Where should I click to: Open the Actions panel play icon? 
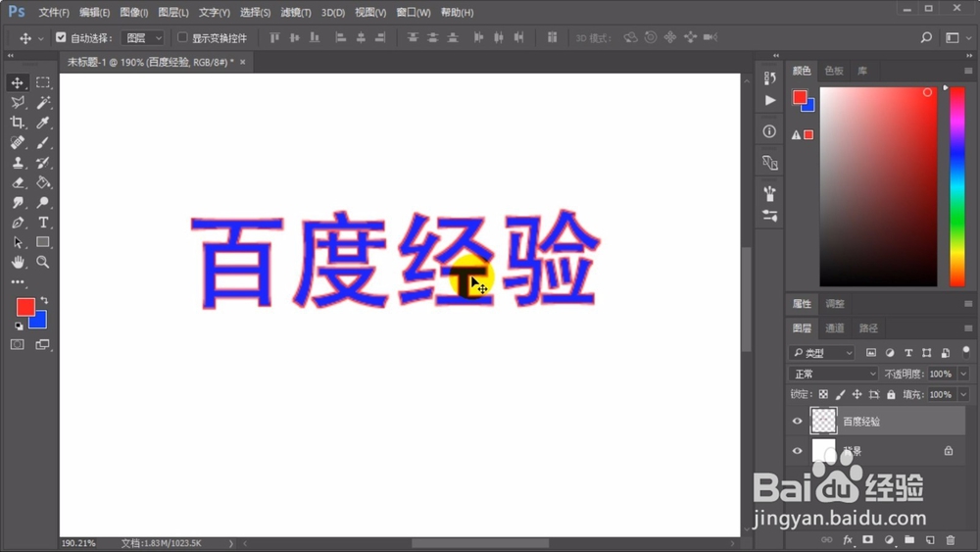770,100
